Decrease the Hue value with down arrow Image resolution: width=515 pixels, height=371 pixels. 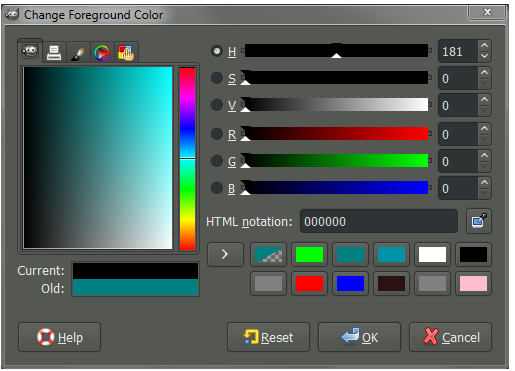click(484, 56)
